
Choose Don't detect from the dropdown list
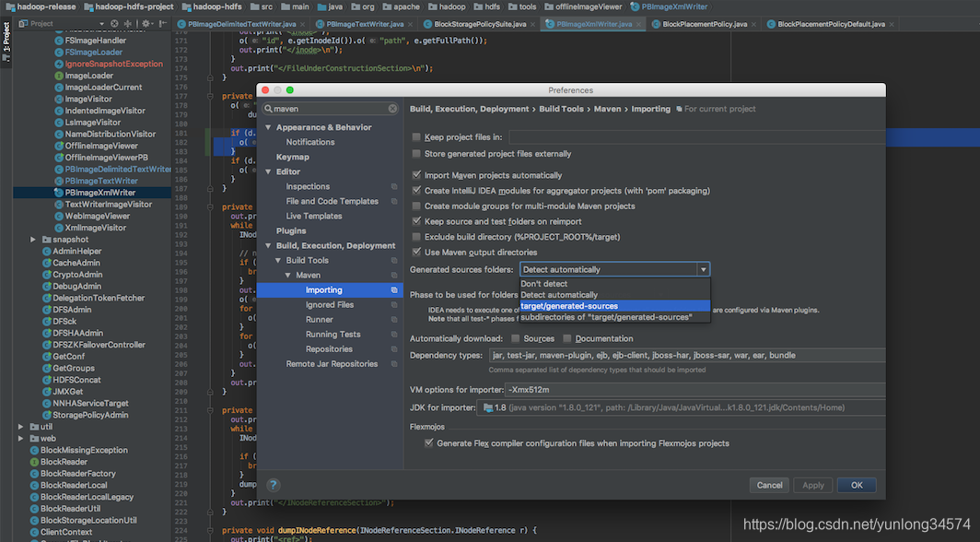point(615,284)
